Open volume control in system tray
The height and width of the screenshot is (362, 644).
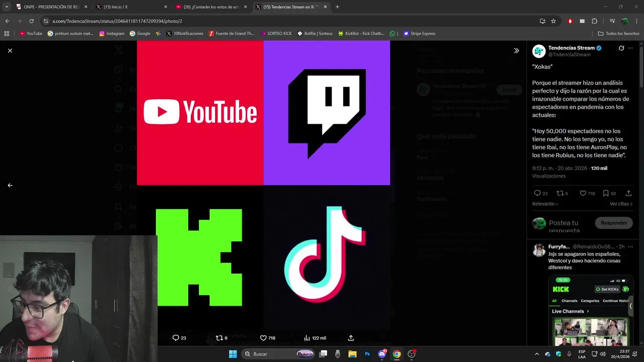coord(602,354)
